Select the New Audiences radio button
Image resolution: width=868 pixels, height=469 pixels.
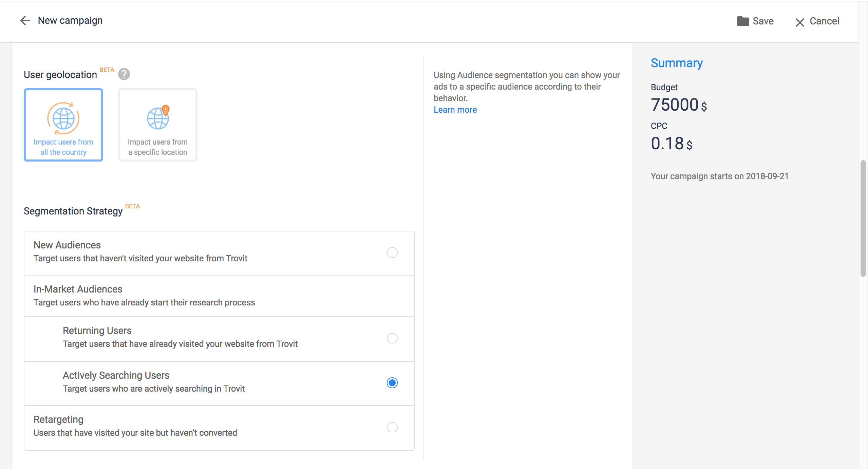(392, 252)
